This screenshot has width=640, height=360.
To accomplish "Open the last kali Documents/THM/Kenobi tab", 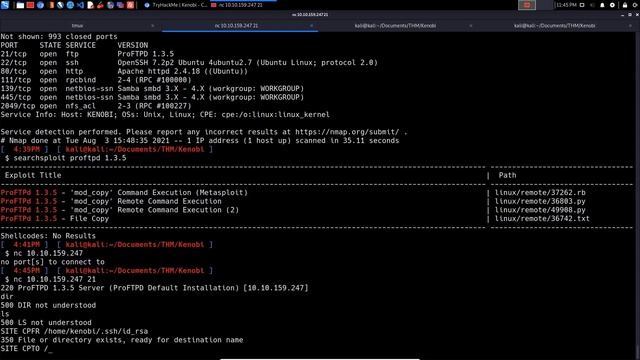I will tap(554, 26).
